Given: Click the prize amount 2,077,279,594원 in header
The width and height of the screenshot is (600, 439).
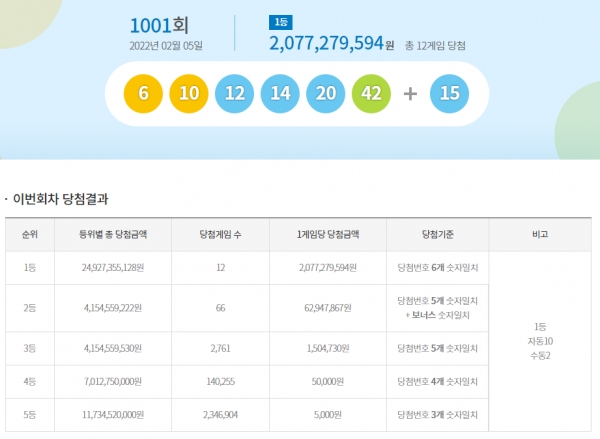Looking at the screenshot, I should coord(331,43).
